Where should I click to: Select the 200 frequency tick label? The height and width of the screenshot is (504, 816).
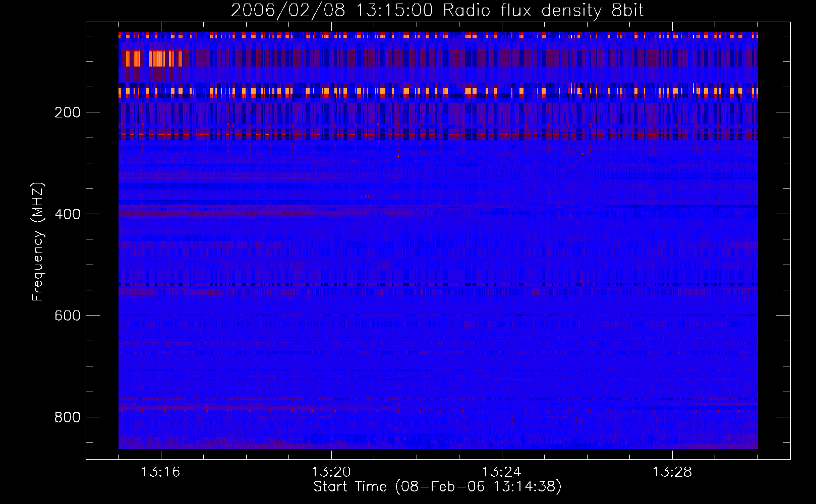point(68,112)
